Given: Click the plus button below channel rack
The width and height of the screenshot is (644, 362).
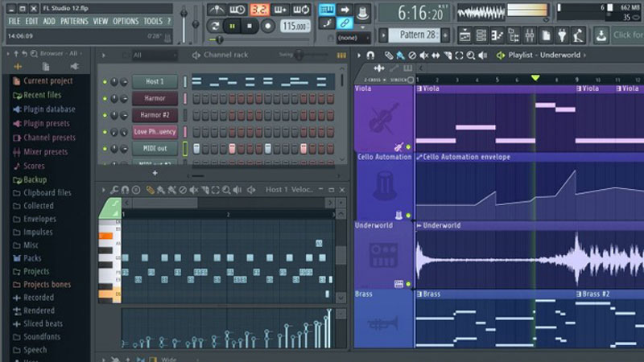Looking at the screenshot, I should click(x=155, y=173).
